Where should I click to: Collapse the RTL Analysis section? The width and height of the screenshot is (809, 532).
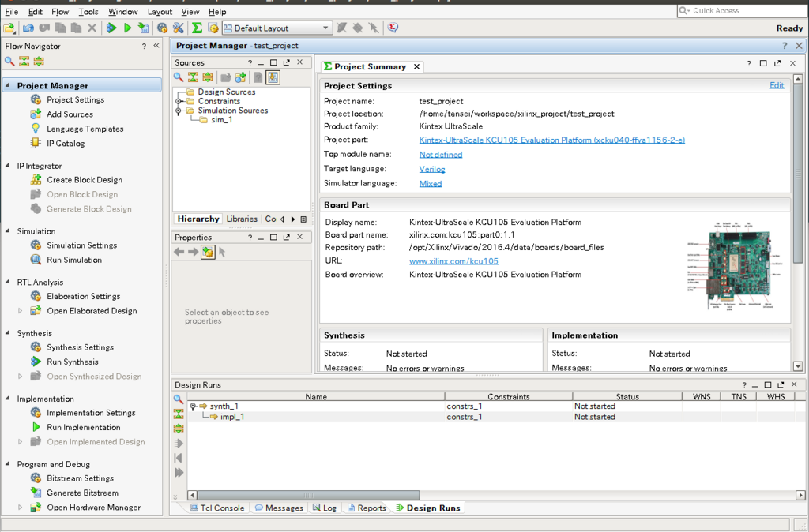pos(8,282)
